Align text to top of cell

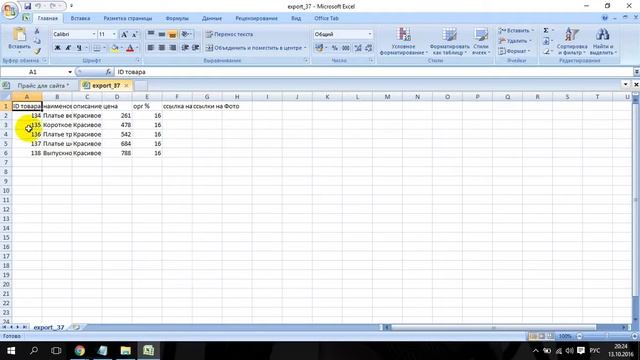151,34
